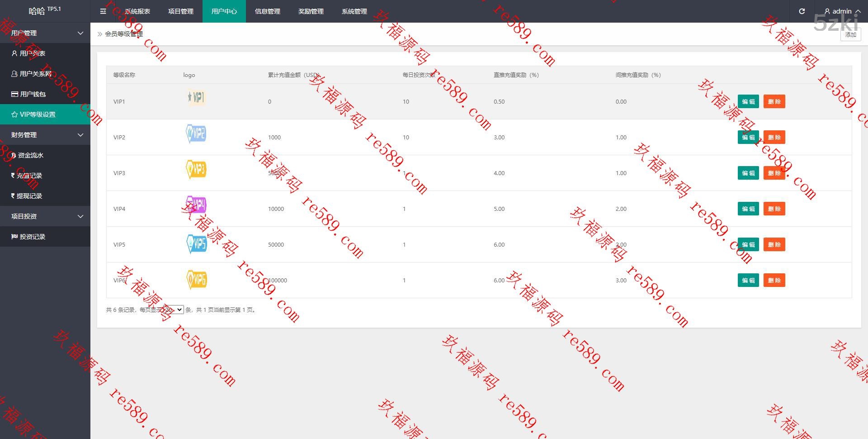
Task: Select the VIP2 name cell
Action: pyautogui.click(x=119, y=137)
